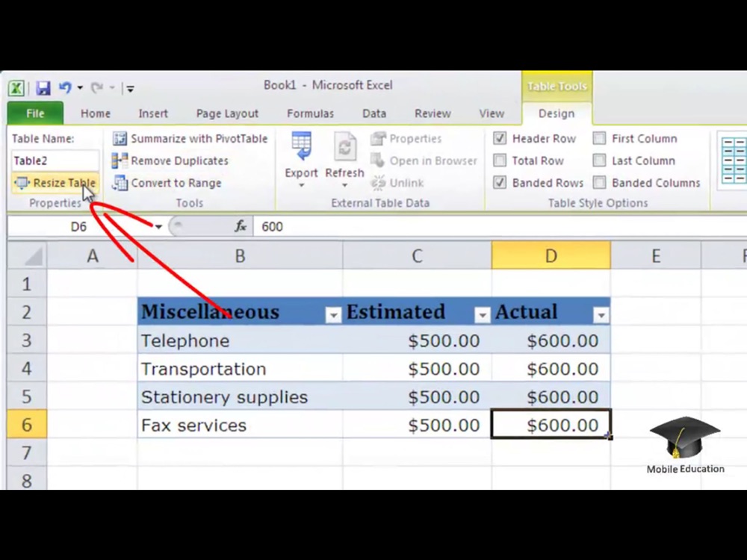Click the Insert Function fx icon
The height and width of the screenshot is (560, 747).
241,226
